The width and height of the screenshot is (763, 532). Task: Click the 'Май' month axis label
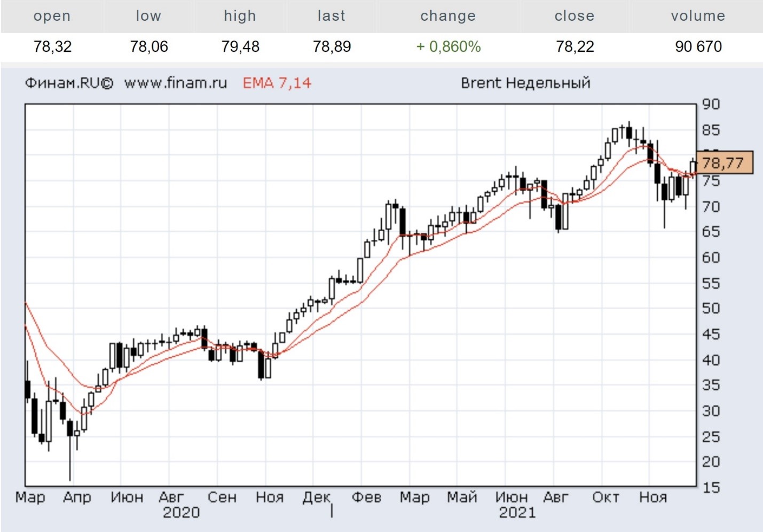462,498
